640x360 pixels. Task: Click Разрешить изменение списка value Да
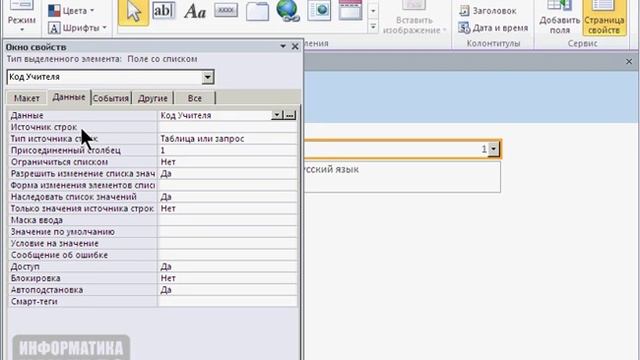(227, 174)
